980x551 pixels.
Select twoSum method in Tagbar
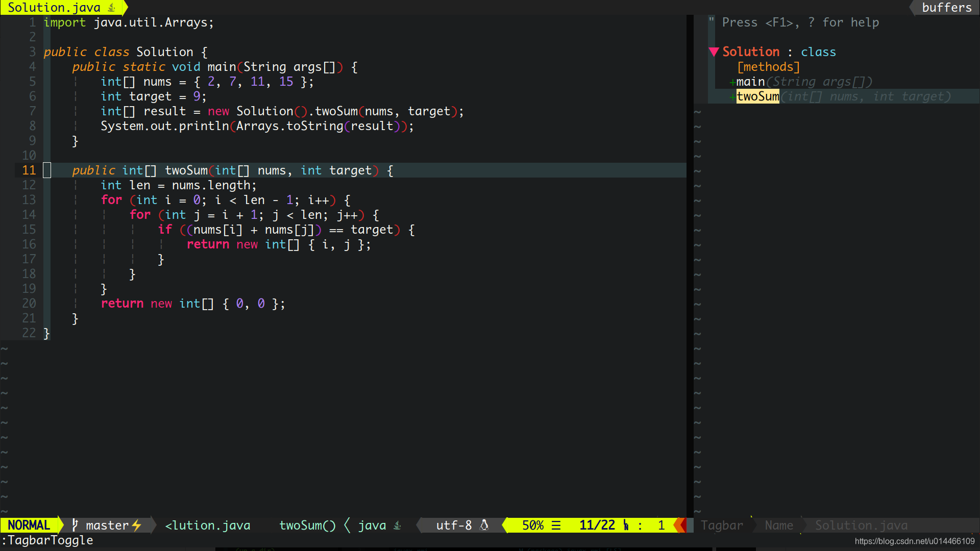pos(758,96)
